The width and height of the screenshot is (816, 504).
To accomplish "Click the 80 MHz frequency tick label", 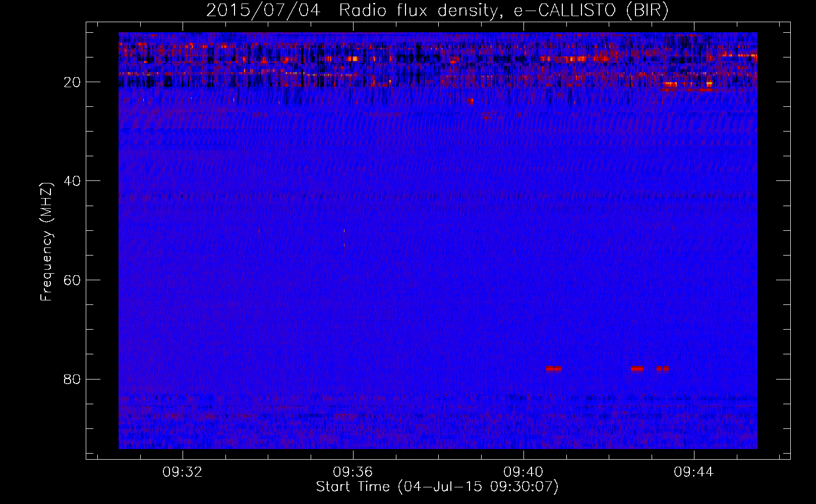I will [73, 379].
